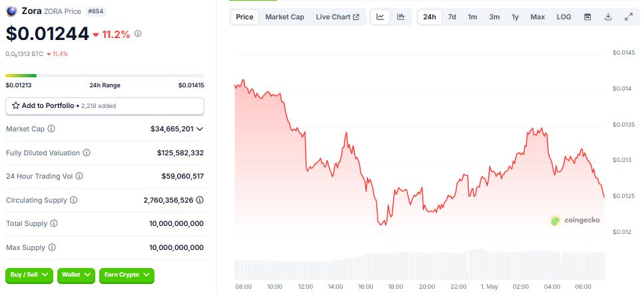Screen dimensions: 644x294
Task: Switch to candlestick chart view
Action: pyautogui.click(x=400, y=17)
